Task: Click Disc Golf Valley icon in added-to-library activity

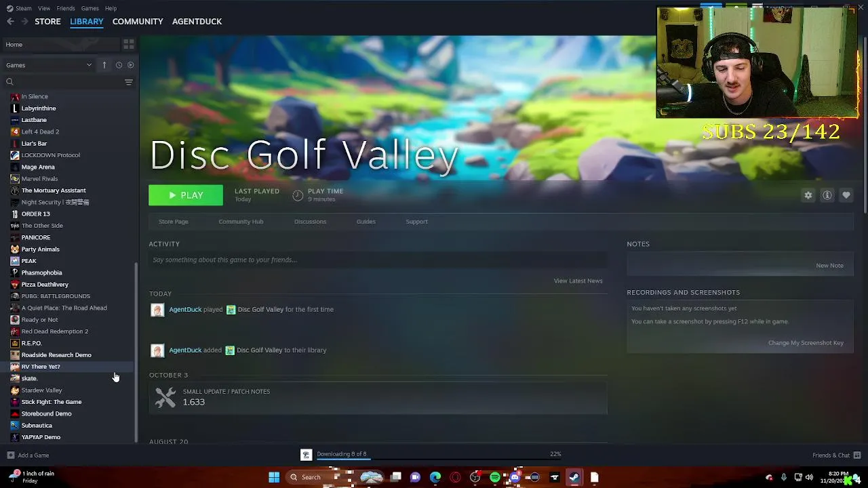Action: click(x=229, y=350)
